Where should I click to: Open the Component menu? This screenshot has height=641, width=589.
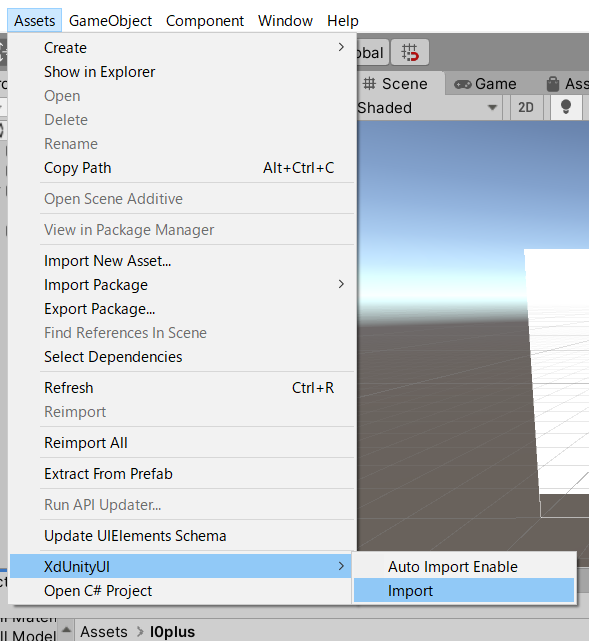pyautogui.click(x=205, y=20)
